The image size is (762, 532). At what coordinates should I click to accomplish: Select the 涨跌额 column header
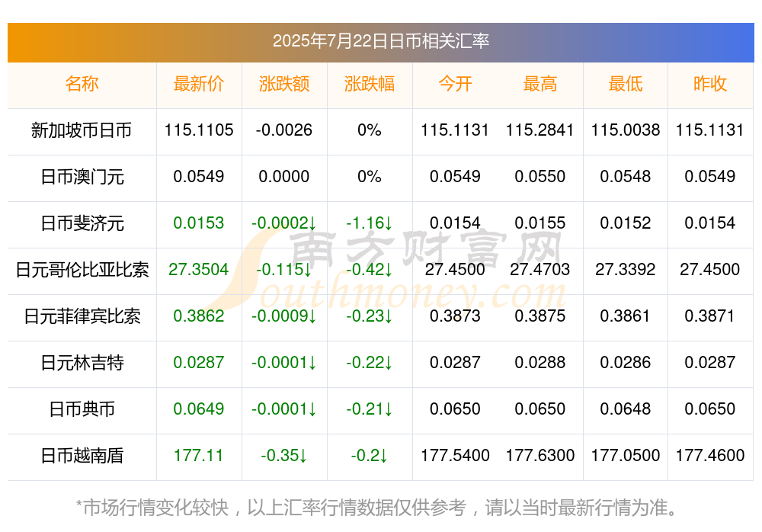(284, 84)
